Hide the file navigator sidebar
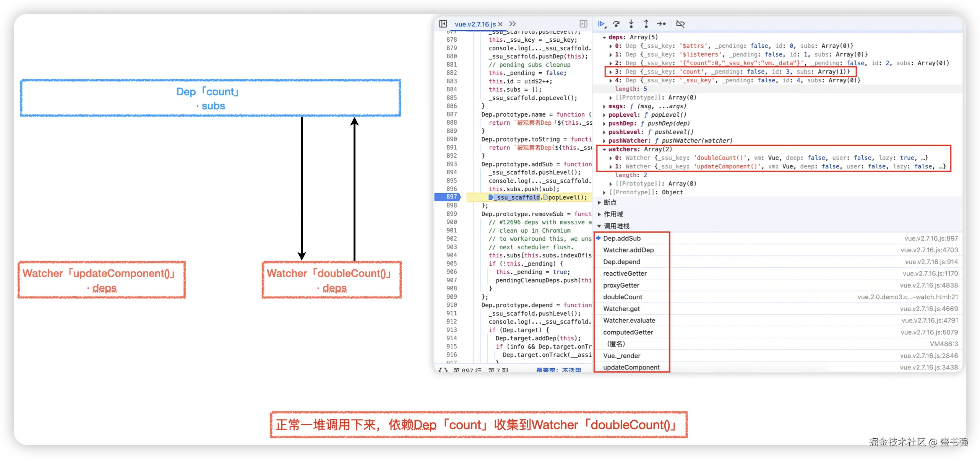Screen dimensions: 980x459 443,24
